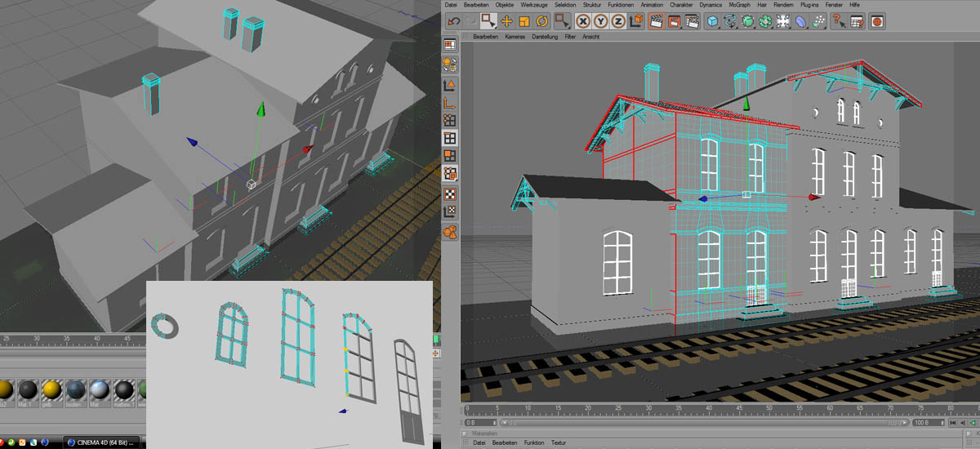Screen dimensions: 980x449
Task: Click the Undo arrow icon
Action: (x=453, y=21)
